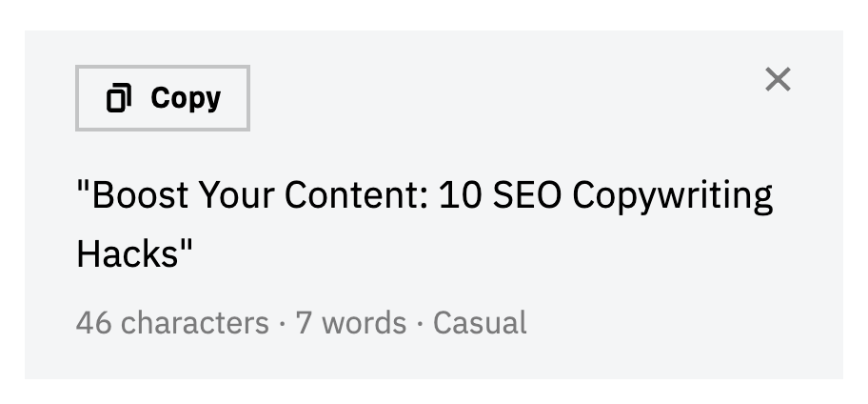This screenshot has height=404, width=868.
Task: Click the word "words" in the metadata line
Action: tap(365, 323)
